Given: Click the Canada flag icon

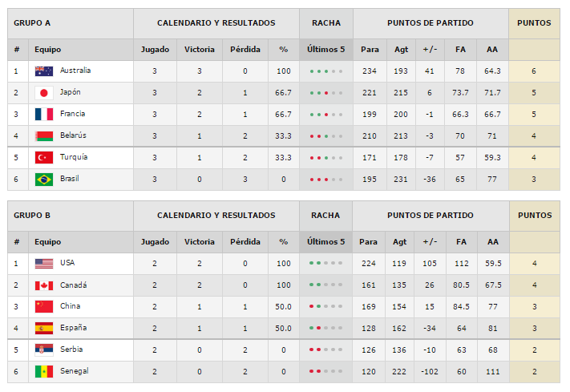Looking at the screenshot, I should pyautogui.click(x=44, y=285).
